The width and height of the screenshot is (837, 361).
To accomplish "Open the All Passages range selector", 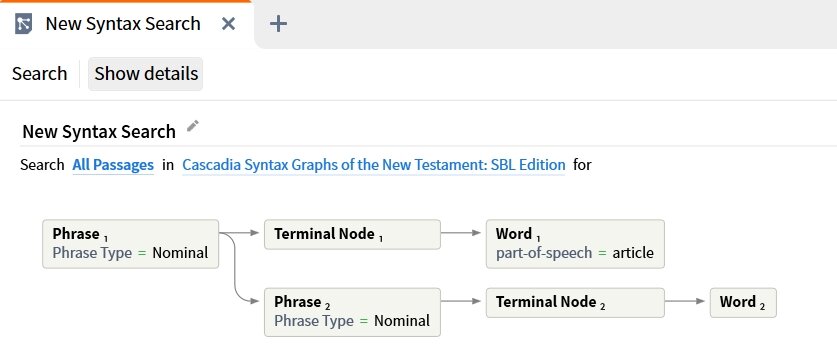I will coord(113,165).
